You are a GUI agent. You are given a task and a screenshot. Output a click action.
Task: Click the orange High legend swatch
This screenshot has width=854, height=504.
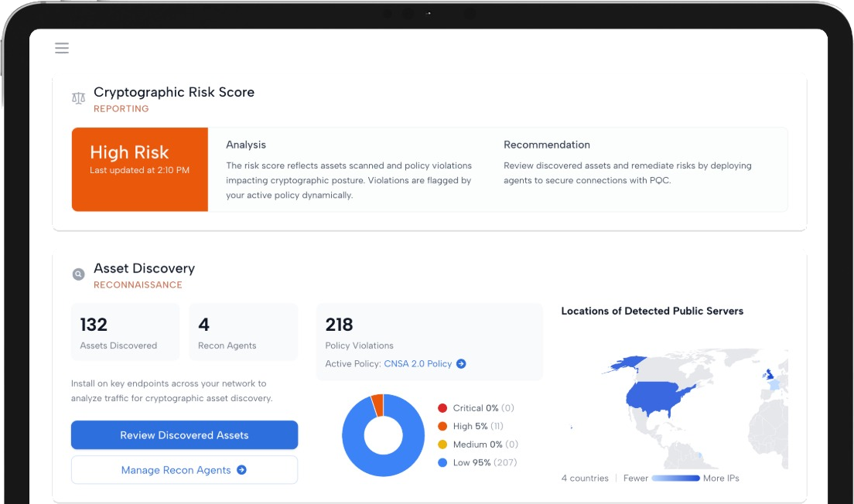click(442, 426)
